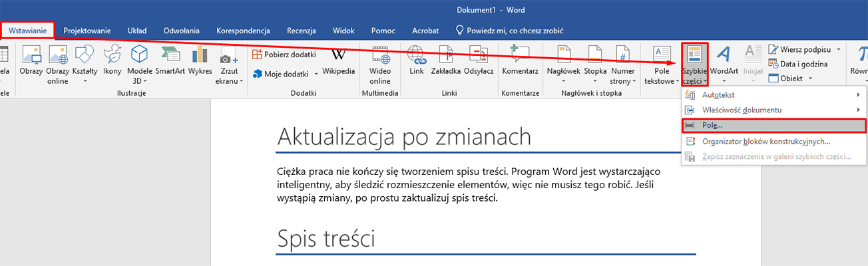The height and width of the screenshot is (266, 868).
Task: Switch to the Widok tab
Action: pos(343,31)
